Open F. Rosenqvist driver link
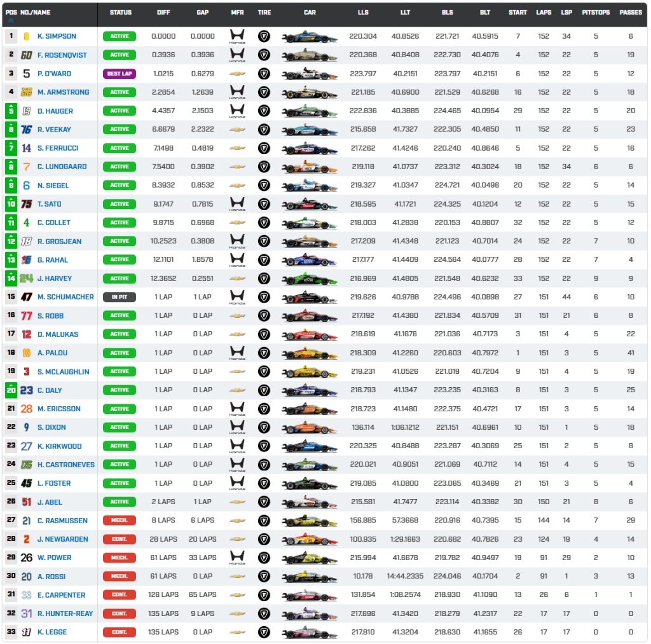The image size is (651, 644). point(62,55)
